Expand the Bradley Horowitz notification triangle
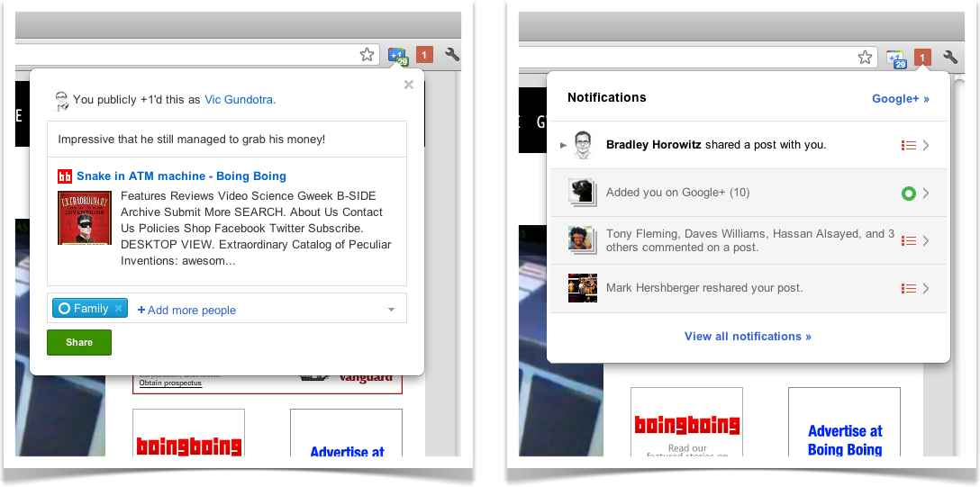The width and height of the screenshot is (980, 487). coord(563,146)
